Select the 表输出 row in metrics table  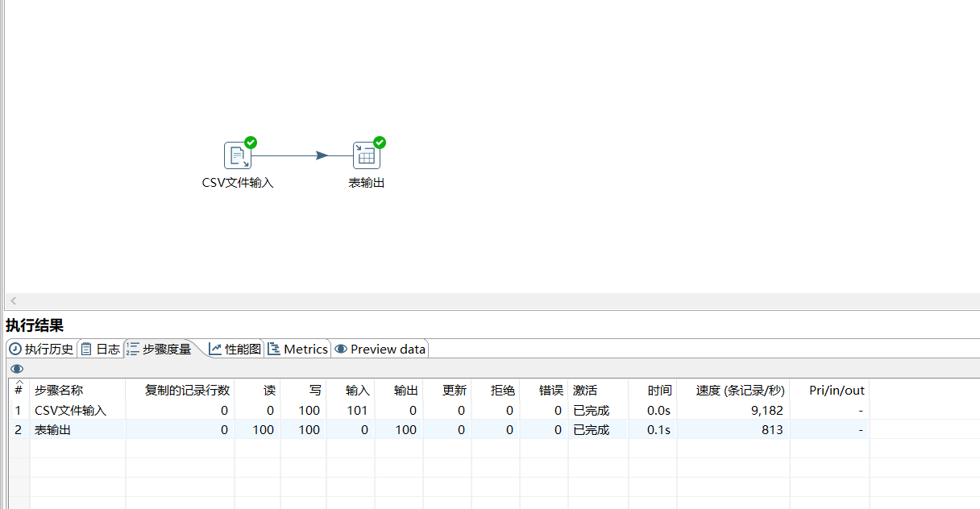pos(439,429)
